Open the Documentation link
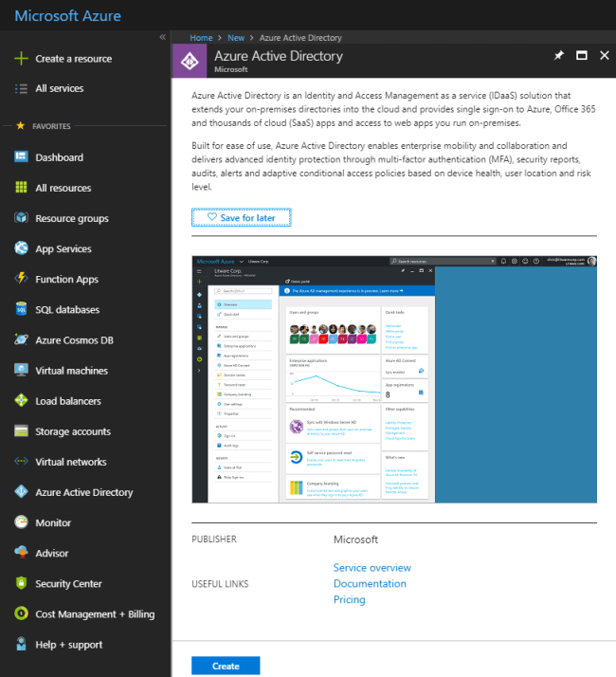The image size is (616, 677). 370,584
